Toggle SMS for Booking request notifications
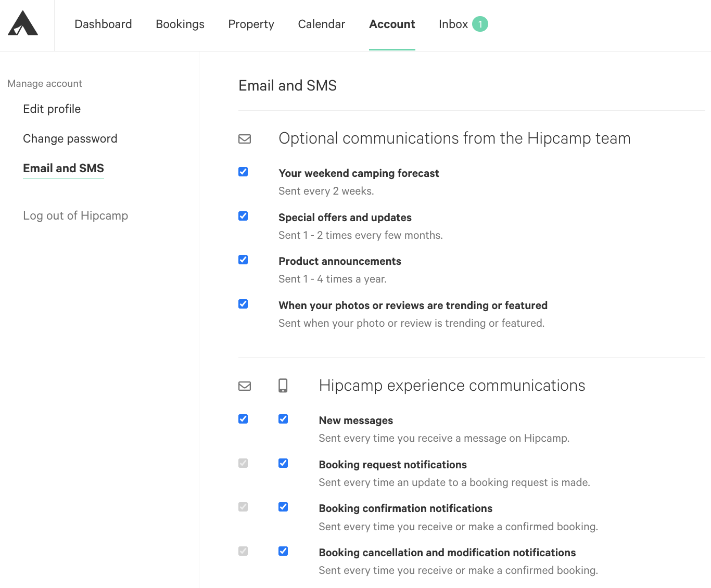Image resolution: width=711 pixels, height=588 pixels. click(283, 463)
